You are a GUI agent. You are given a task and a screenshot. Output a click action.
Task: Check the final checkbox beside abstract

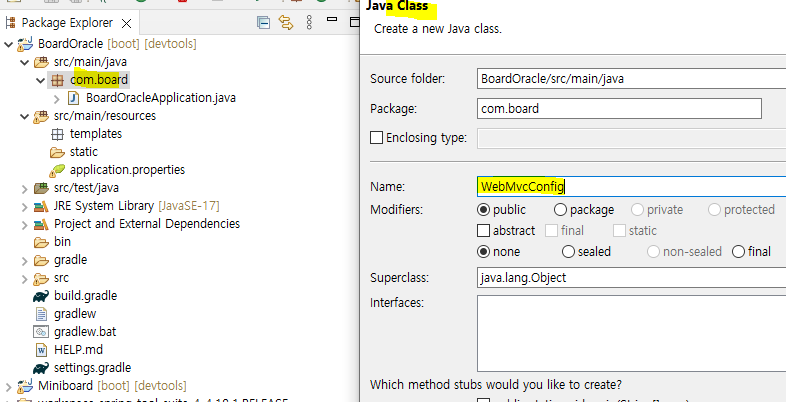tap(551, 231)
